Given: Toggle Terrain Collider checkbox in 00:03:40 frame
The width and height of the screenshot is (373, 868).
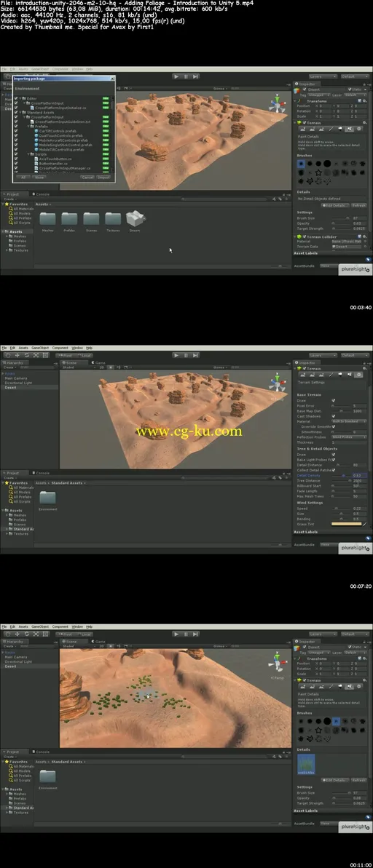Looking at the screenshot, I should (x=305, y=236).
